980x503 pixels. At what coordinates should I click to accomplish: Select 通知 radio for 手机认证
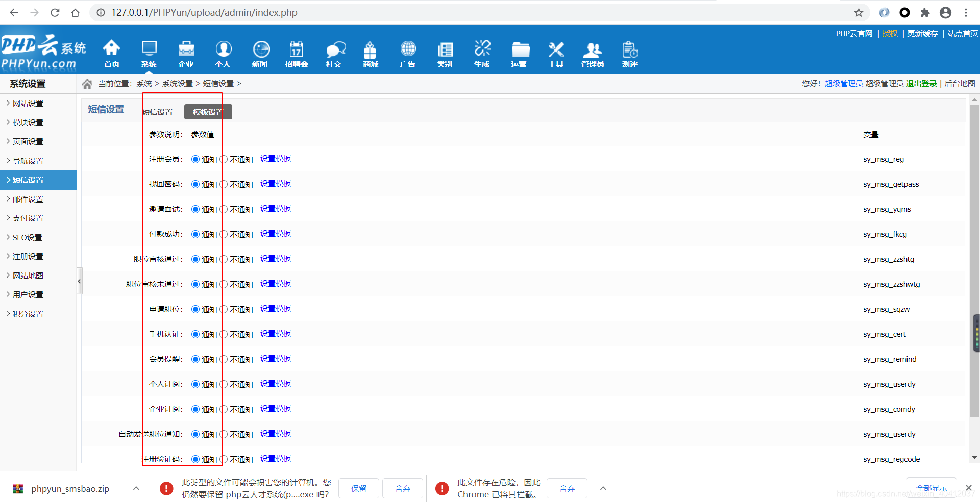pyautogui.click(x=195, y=334)
